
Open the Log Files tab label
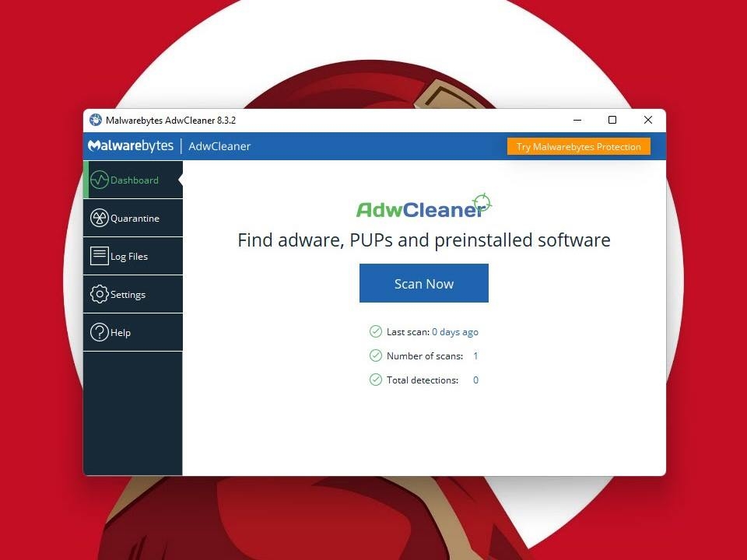click(129, 256)
